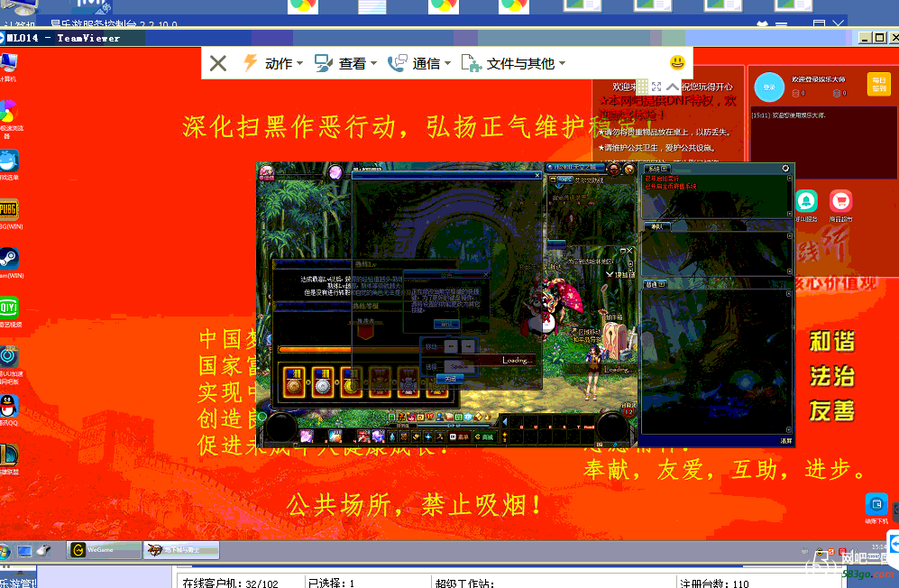Open the iQIYI video desktop icon
899x588 pixels.
pos(9,311)
